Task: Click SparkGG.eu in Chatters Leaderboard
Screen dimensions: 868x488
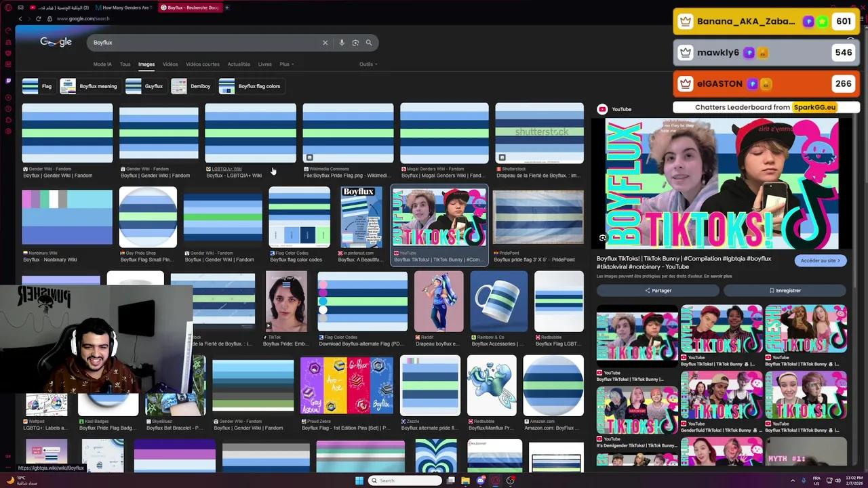Action: pos(814,107)
